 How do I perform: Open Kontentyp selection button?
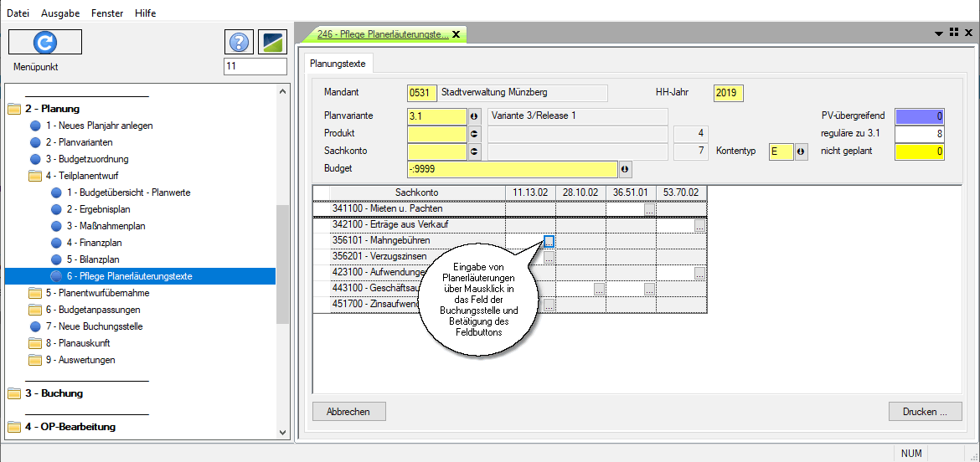coord(802,151)
